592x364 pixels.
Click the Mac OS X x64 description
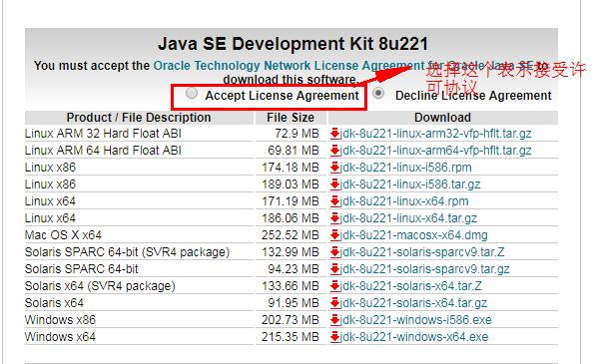(63, 235)
